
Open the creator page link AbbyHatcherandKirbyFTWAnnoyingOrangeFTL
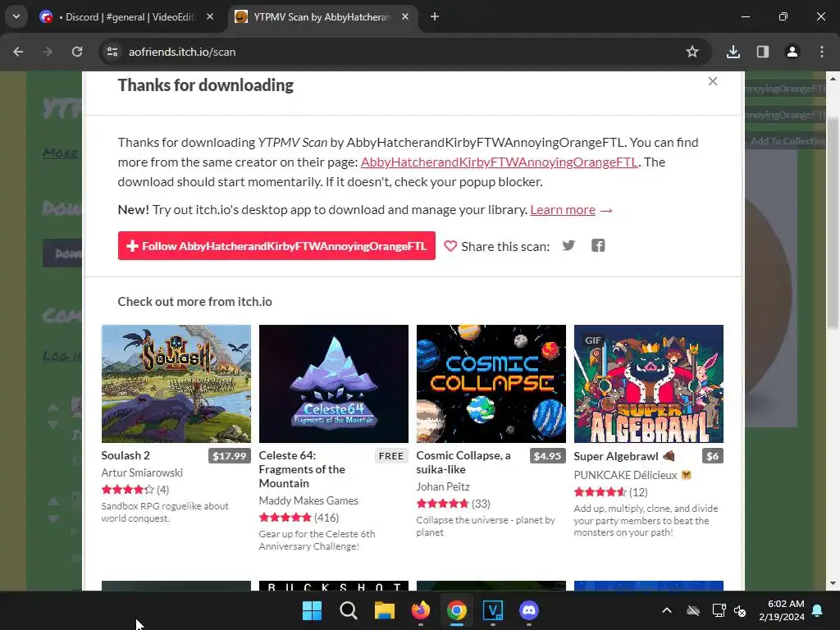[500, 162]
